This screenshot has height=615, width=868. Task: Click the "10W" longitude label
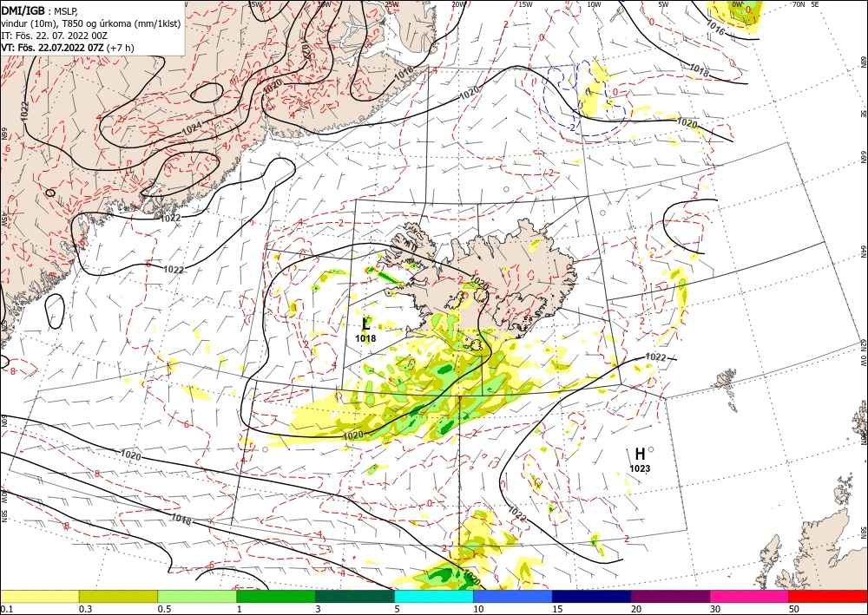tap(594, 4)
